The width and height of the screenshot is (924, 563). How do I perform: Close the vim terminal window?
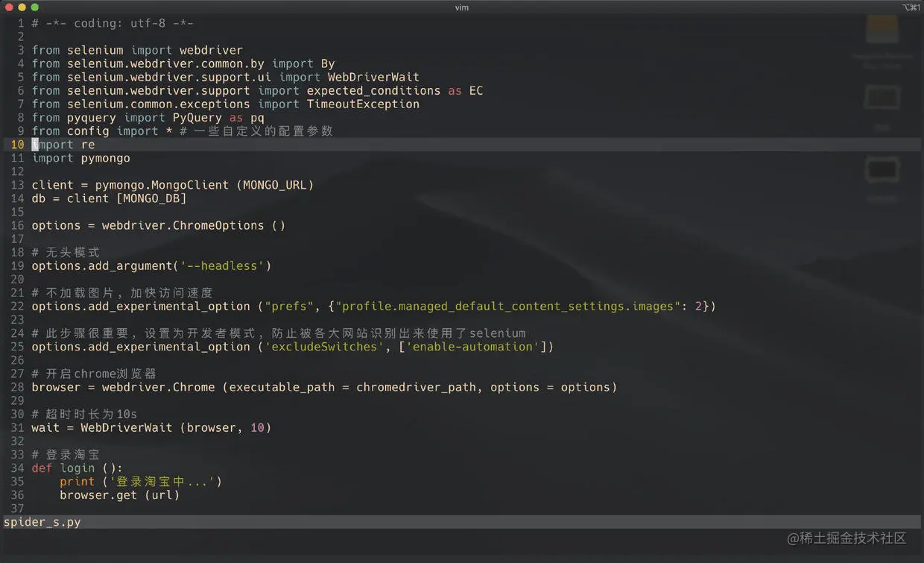[9, 7]
